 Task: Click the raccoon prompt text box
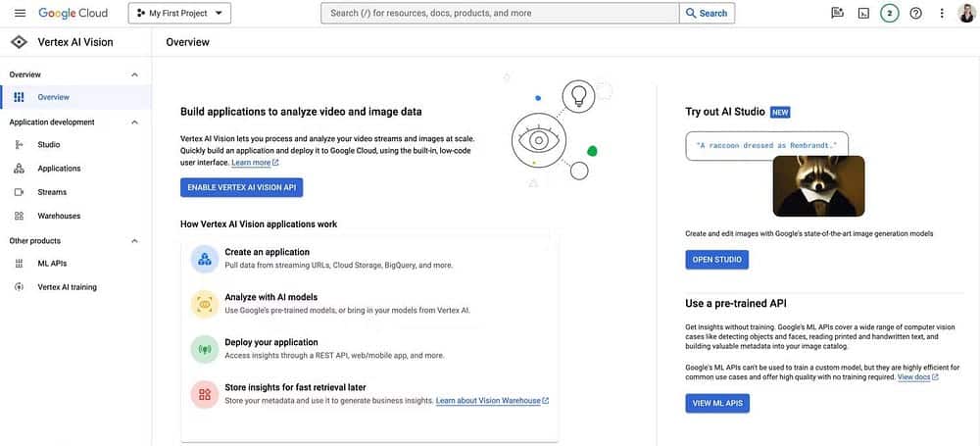(767, 146)
